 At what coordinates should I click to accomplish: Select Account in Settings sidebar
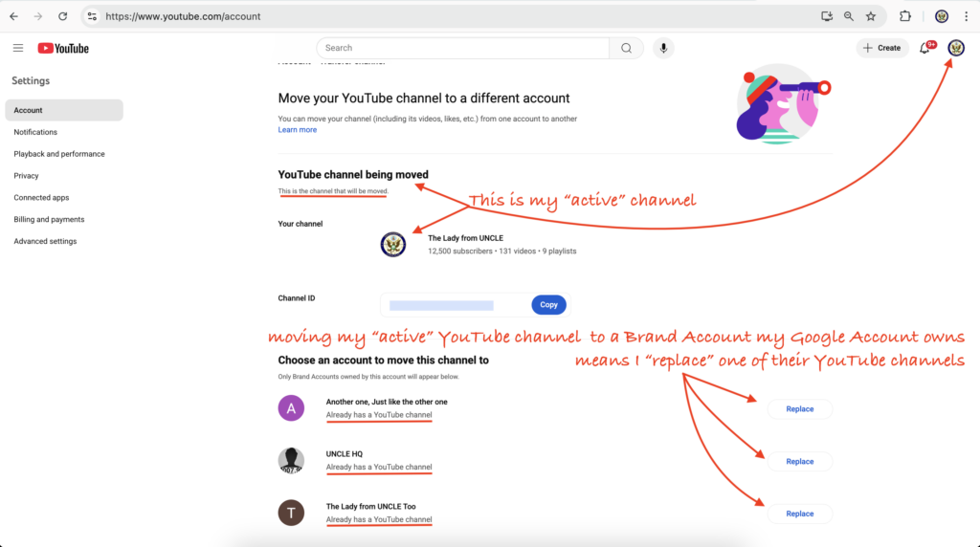[x=64, y=110]
